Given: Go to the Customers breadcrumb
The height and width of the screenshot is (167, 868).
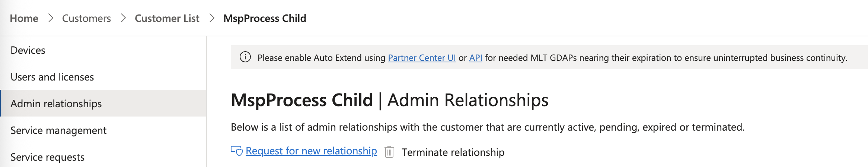Looking at the screenshot, I should pos(86,18).
